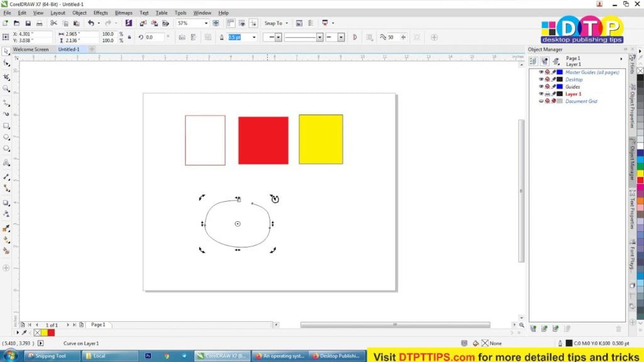Viewport: 644px width, 362px height.
Task: Hide the Guides layer visibility eye
Action: tap(541, 87)
